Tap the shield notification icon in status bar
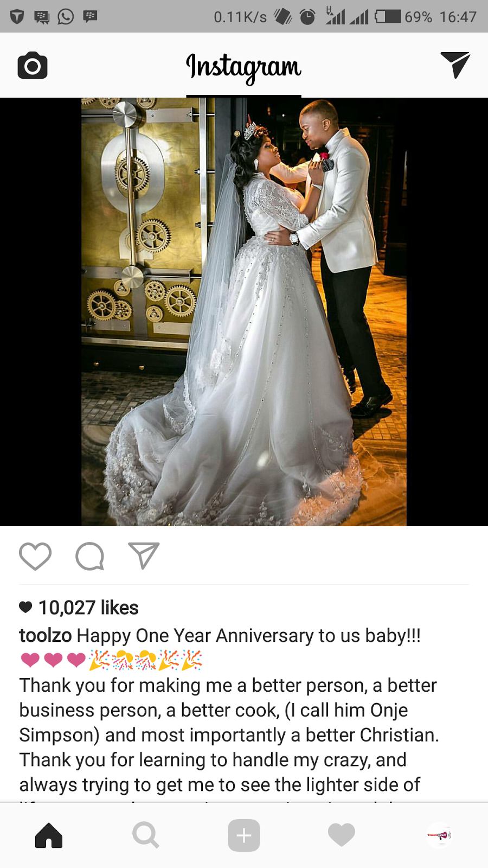 (17, 17)
